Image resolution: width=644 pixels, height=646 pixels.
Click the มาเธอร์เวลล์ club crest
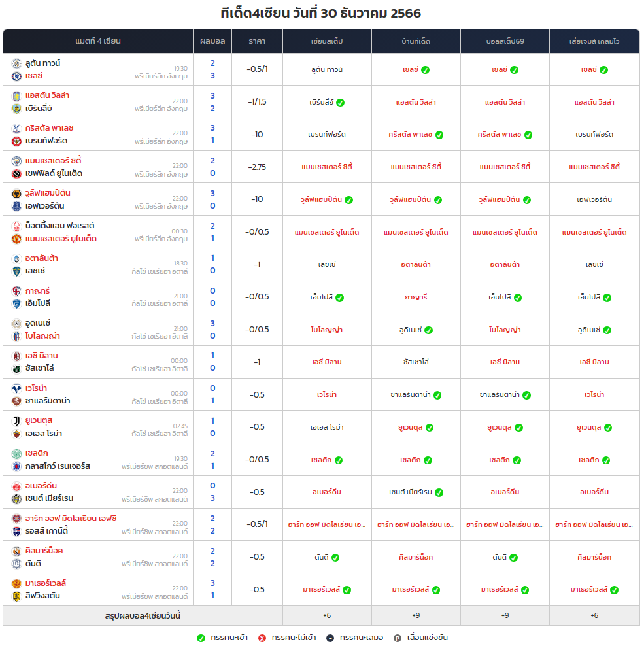pos(16,583)
